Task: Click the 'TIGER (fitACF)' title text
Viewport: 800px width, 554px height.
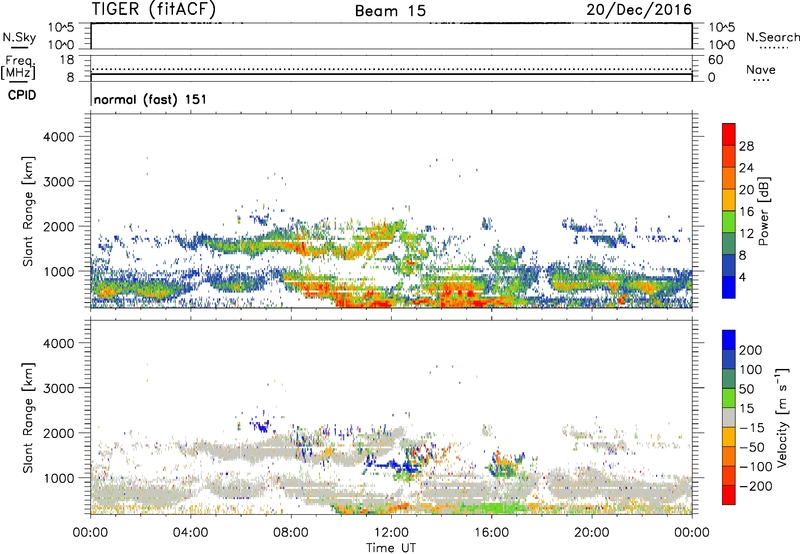Action: [154, 9]
